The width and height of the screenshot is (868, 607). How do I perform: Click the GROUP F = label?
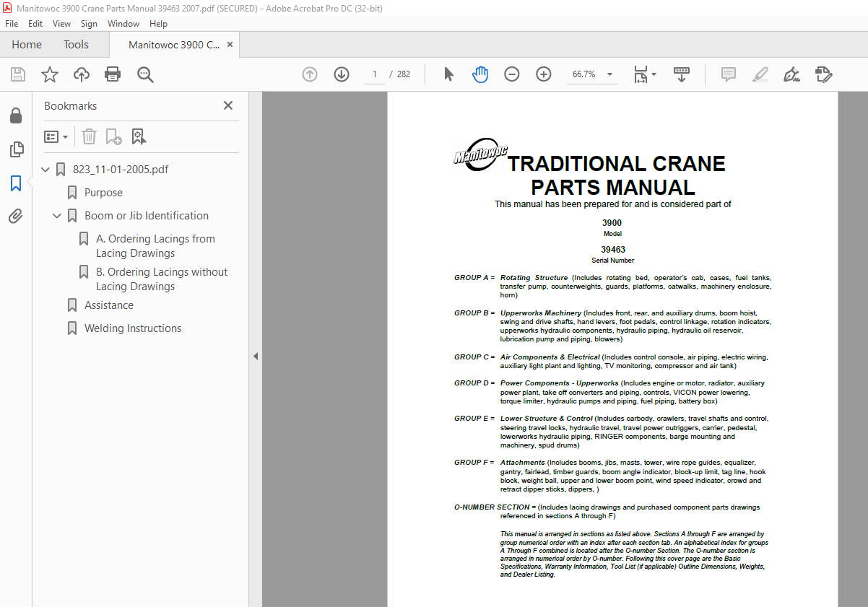pos(474,463)
